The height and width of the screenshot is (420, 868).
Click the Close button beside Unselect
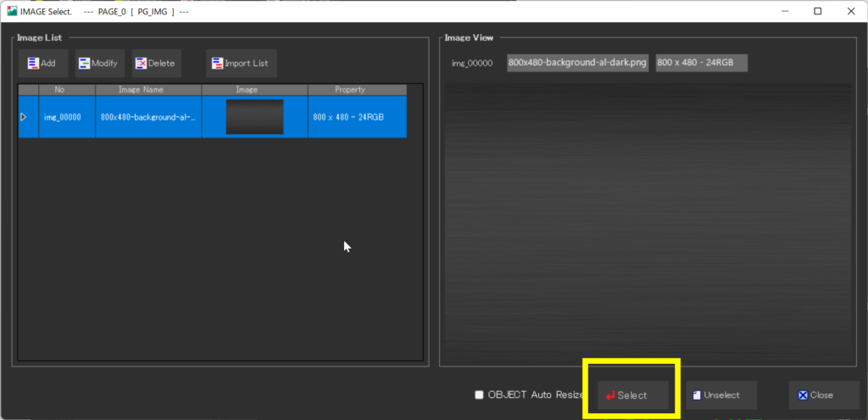coord(818,395)
